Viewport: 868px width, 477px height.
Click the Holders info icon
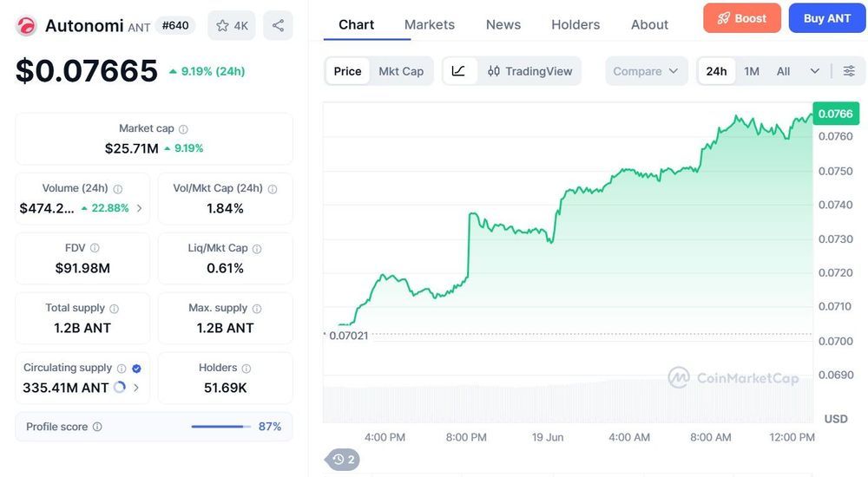247,368
